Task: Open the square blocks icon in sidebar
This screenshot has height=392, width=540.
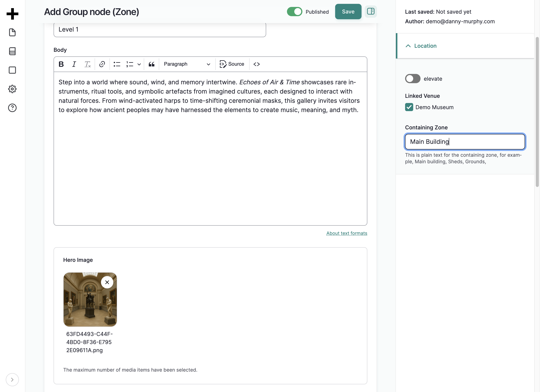Action: [12, 70]
